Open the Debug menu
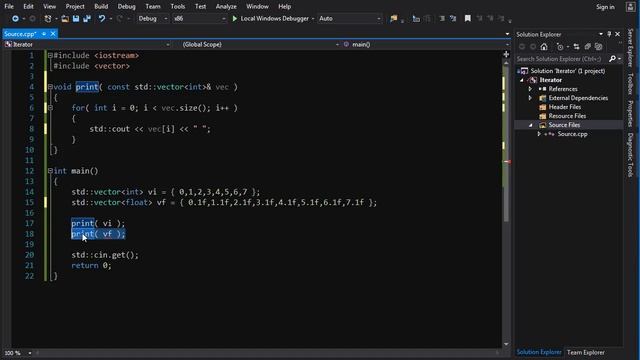Screen dimensions: 640x360 (126, 7)
